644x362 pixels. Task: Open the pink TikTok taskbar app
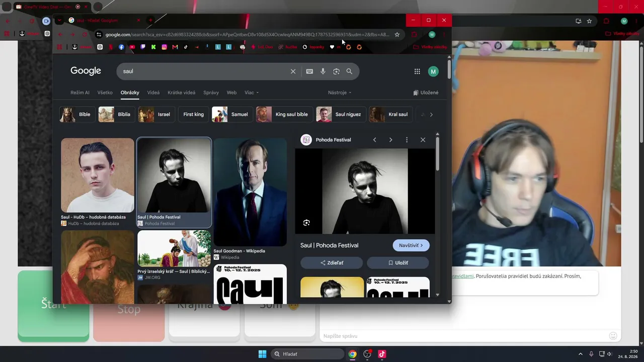click(x=382, y=354)
